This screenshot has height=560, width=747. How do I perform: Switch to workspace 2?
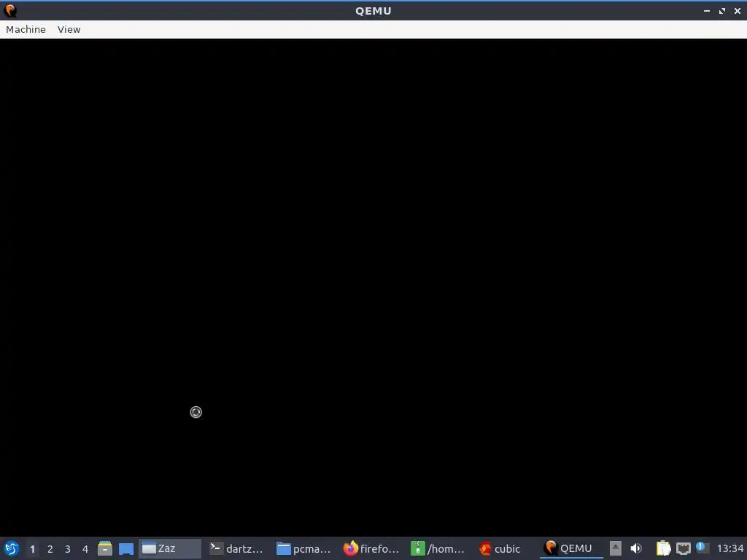coord(50,549)
